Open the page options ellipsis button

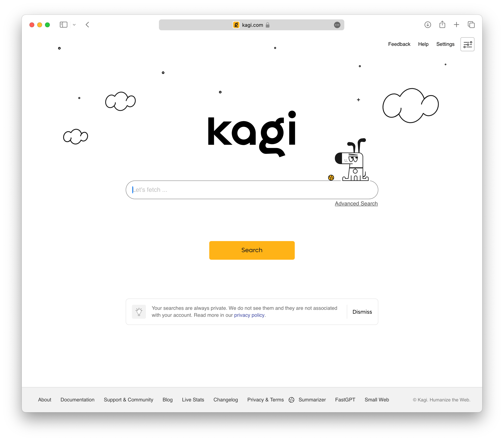click(337, 25)
